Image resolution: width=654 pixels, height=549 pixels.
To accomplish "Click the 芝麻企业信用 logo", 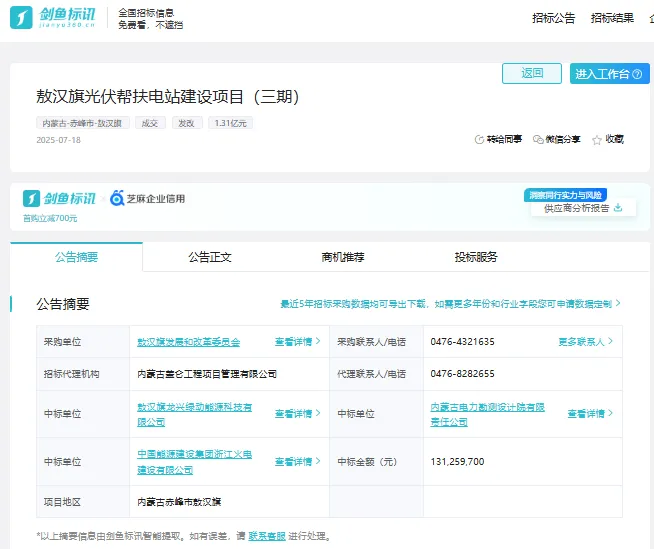I will point(146,198).
